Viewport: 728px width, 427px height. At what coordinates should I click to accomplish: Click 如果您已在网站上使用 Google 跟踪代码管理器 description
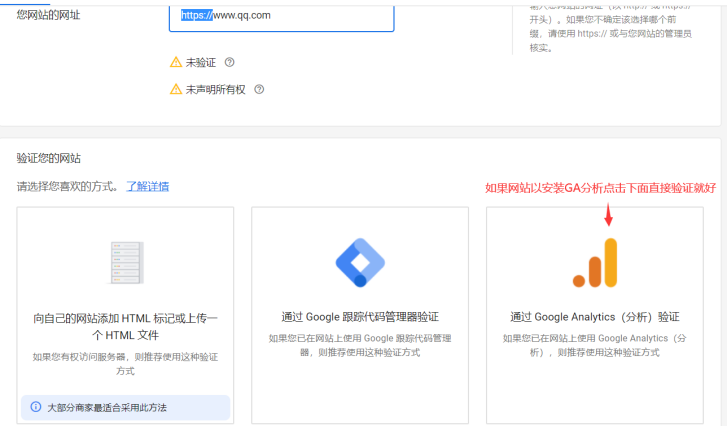[x=360, y=345]
